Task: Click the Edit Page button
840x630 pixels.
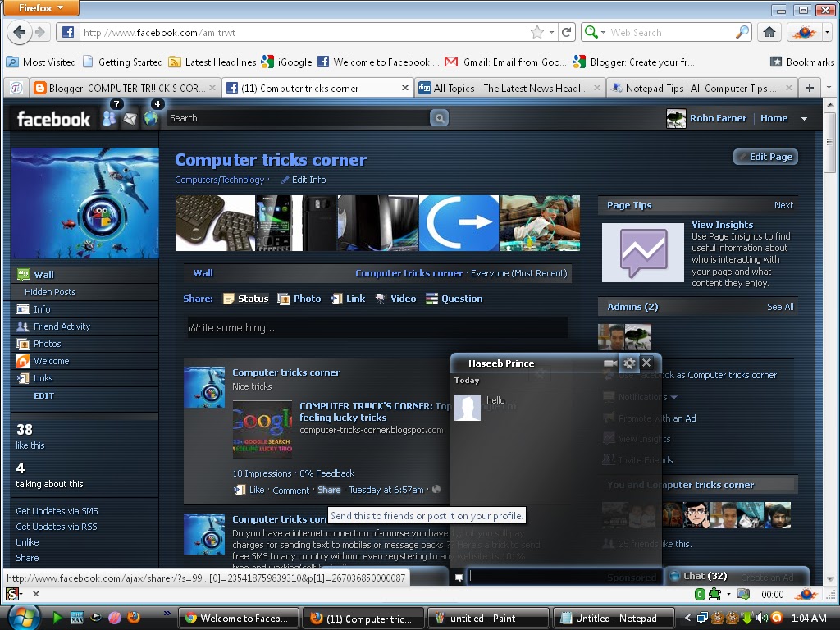Action: tap(765, 157)
